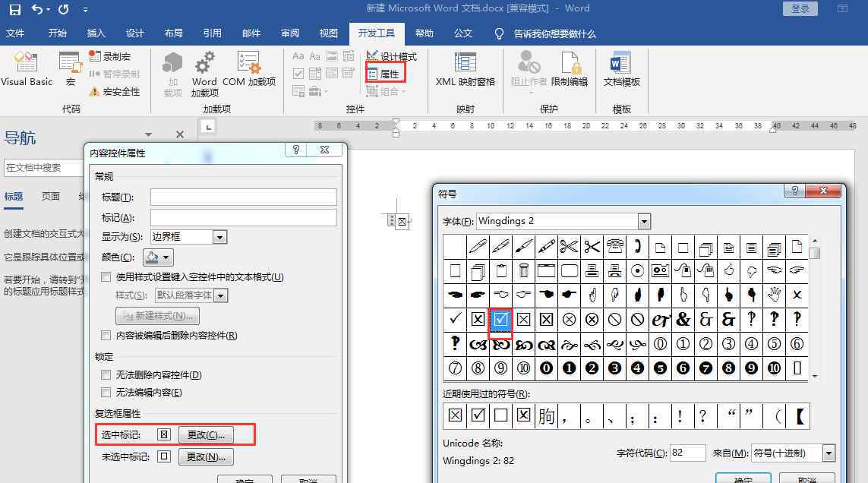Viewport: 868px width, 483px height.
Task: Select the clipboard symbol in the grid
Action: (500, 270)
